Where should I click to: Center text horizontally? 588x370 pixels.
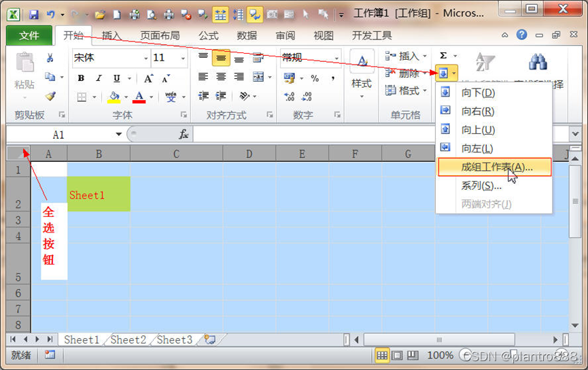pyautogui.click(x=221, y=77)
